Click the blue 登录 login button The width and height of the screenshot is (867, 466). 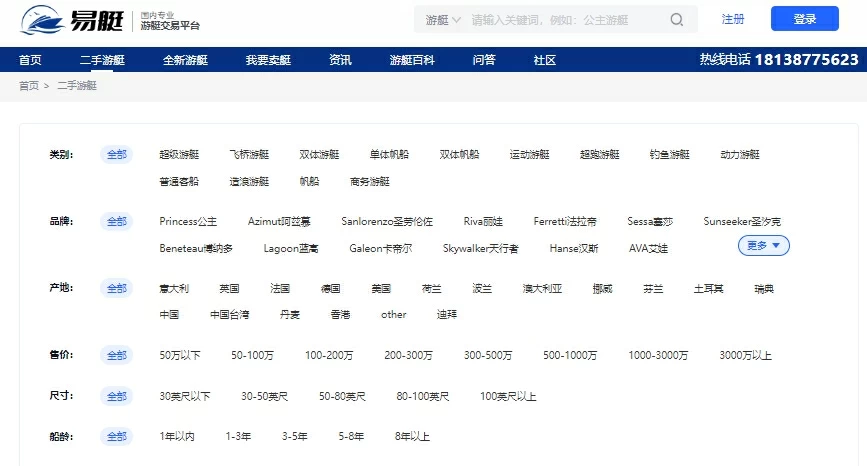(805, 19)
